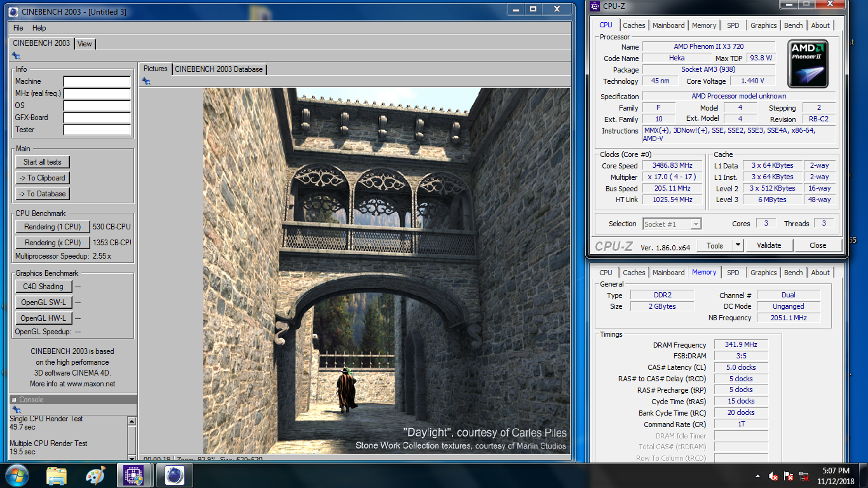The width and height of the screenshot is (868, 488).
Task: Click the Validate button in CPU-Z
Action: click(x=769, y=245)
